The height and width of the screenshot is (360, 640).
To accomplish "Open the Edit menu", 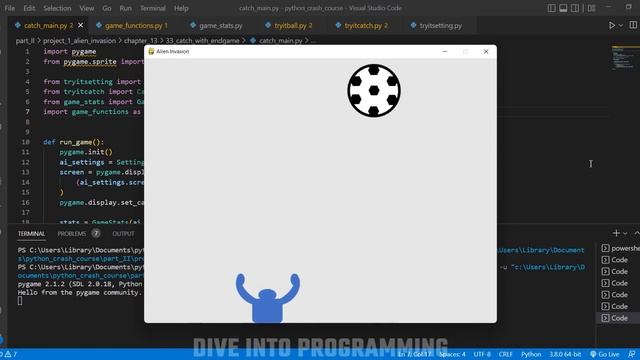I will click(x=29, y=8).
